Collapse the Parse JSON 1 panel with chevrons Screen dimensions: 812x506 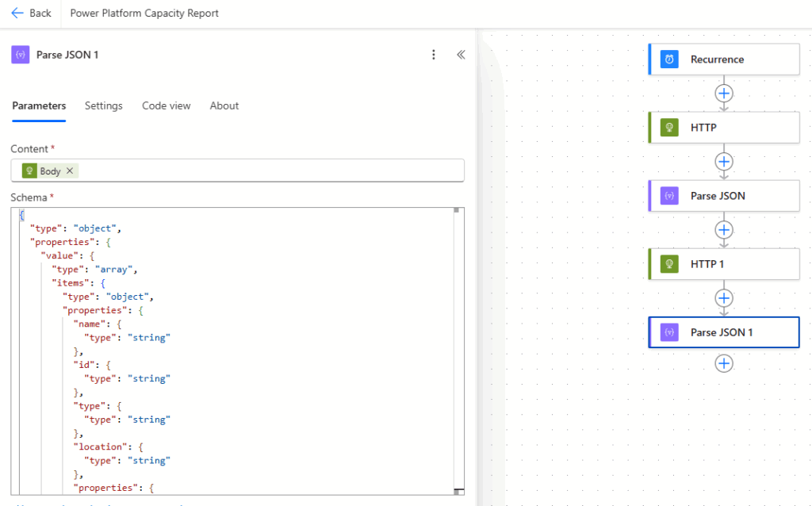(460, 55)
